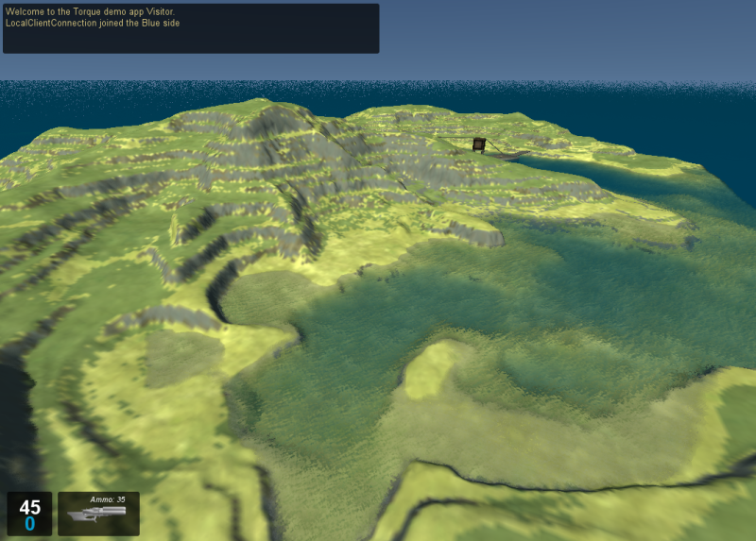Click the white score number 45
The image size is (756, 541).
click(x=30, y=507)
